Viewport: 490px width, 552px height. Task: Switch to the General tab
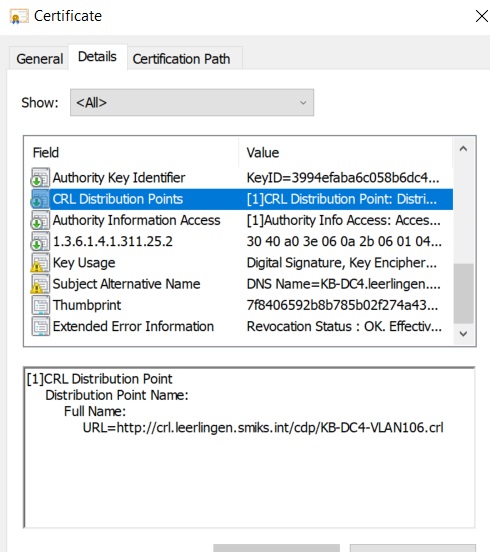(39, 58)
